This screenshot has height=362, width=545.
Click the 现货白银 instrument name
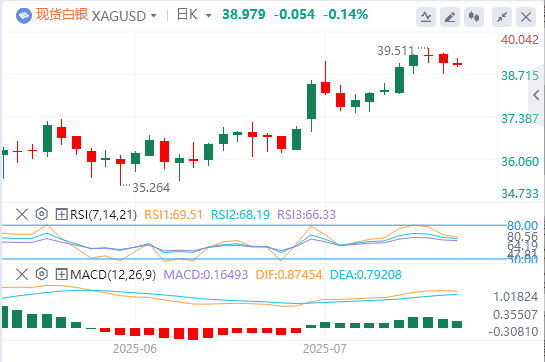click(62, 15)
